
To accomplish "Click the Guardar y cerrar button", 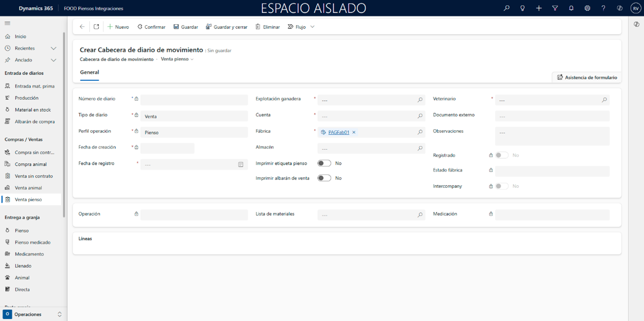I will pos(227,27).
